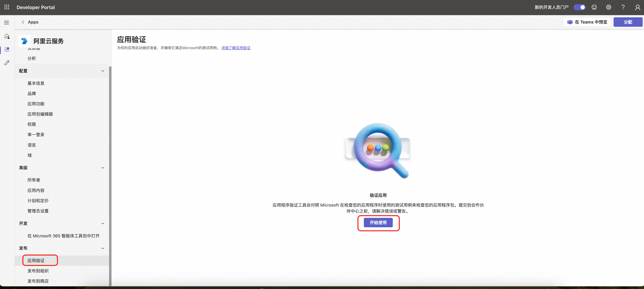The width and height of the screenshot is (644, 289).
Task: Open the app launcher waffle icon
Action: click(7, 7)
